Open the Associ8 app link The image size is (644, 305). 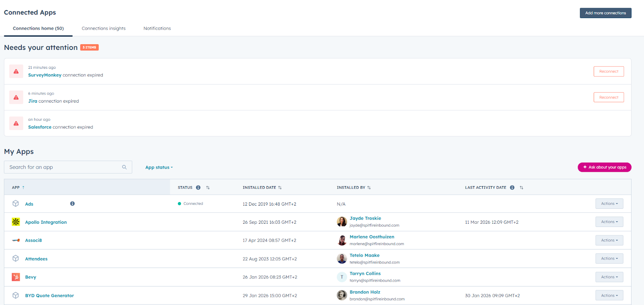pyautogui.click(x=33, y=240)
